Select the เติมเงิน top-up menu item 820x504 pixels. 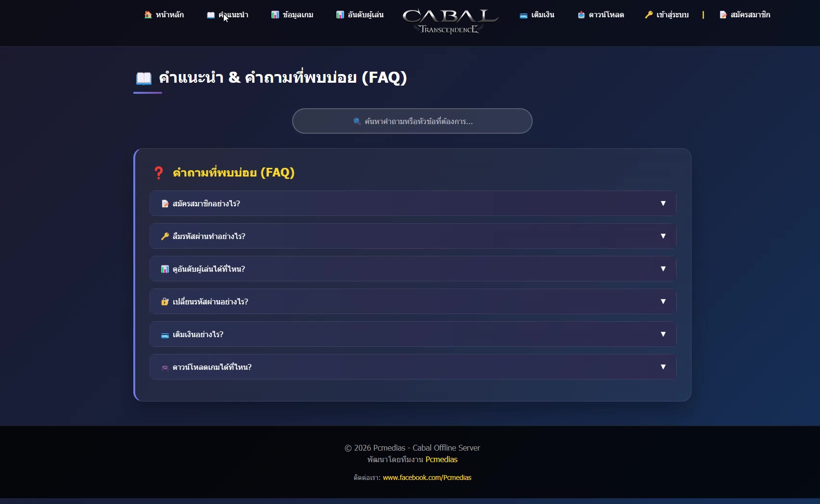tap(537, 15)
